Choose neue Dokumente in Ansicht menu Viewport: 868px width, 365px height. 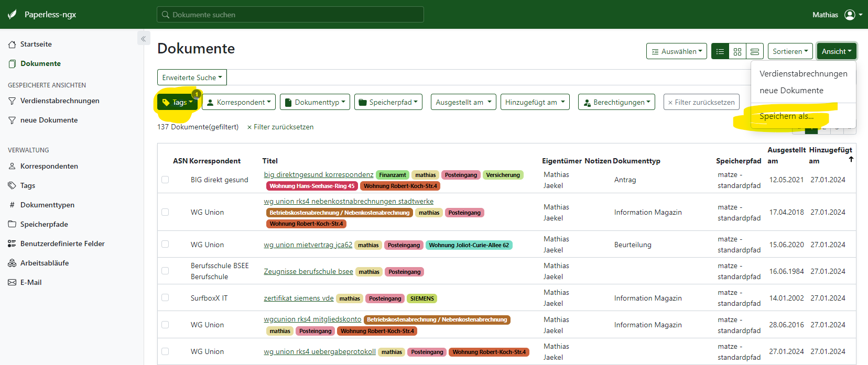[804, 91]
